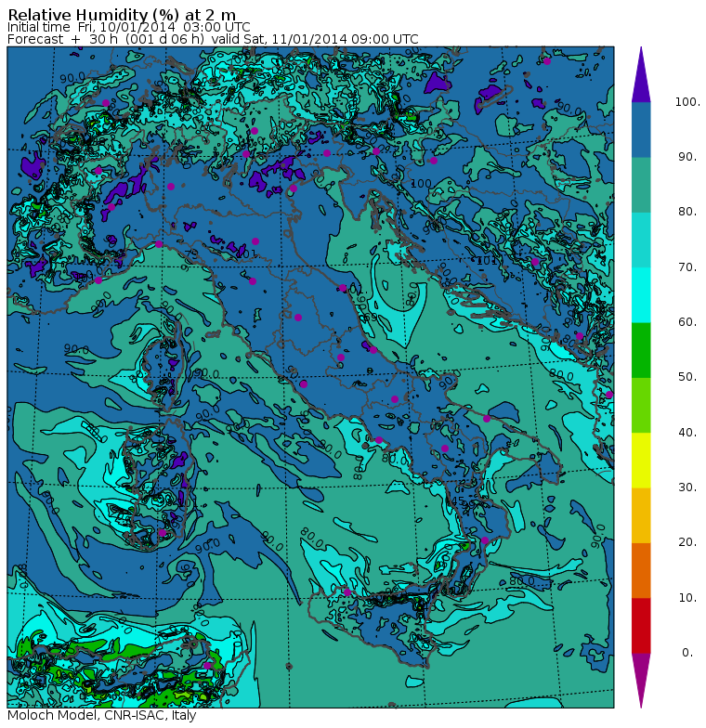706x728 pixels.
Task: Click the 'Forecast + 30 h' validity line
Action: tap(213, 39)
